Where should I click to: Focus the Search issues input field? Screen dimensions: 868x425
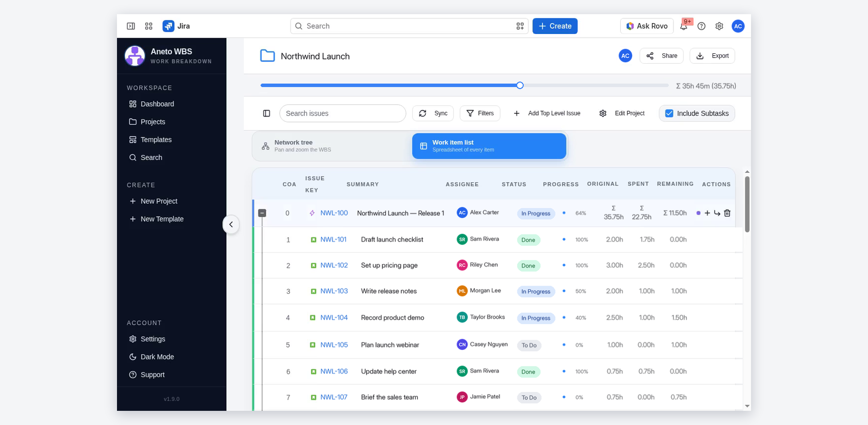pos(343,113)
